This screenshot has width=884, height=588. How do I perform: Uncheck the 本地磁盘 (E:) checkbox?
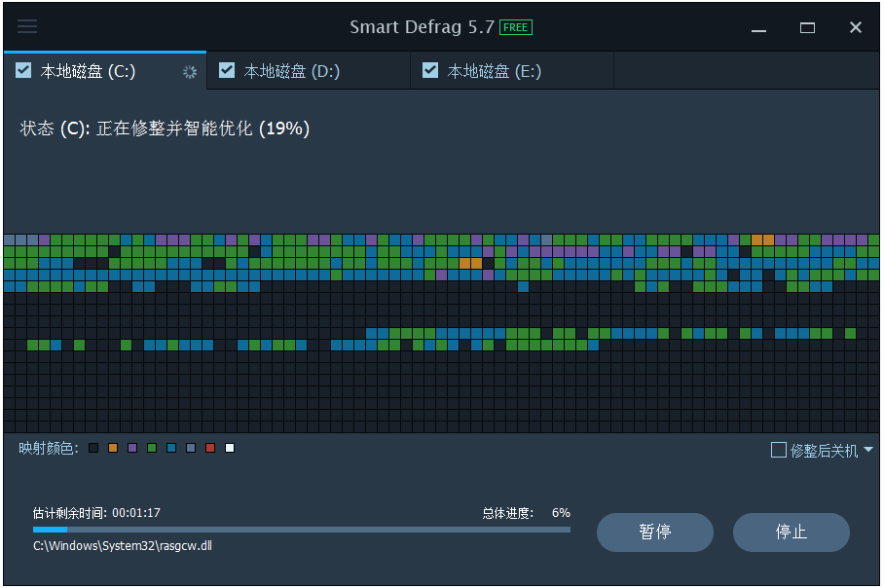pos(430,70)
